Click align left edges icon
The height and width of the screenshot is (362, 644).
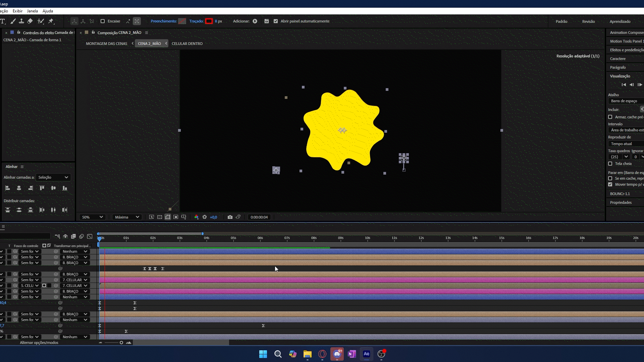[7, 188]
